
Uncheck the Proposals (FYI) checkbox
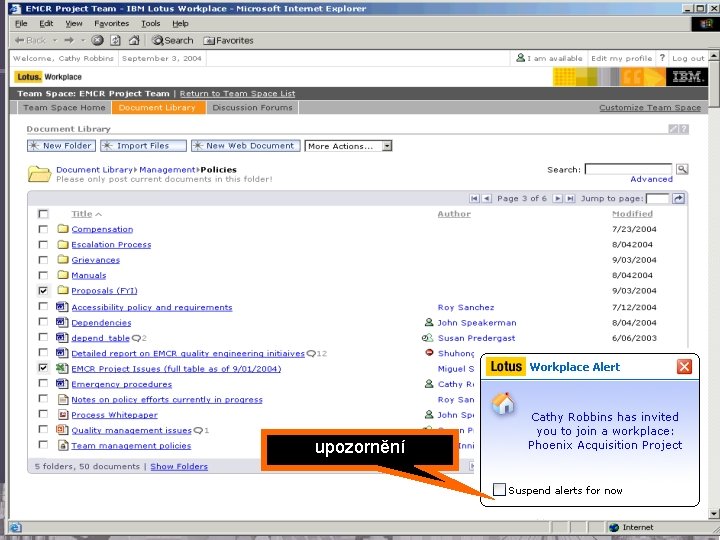pyautogui.click(x=43, y=290)
